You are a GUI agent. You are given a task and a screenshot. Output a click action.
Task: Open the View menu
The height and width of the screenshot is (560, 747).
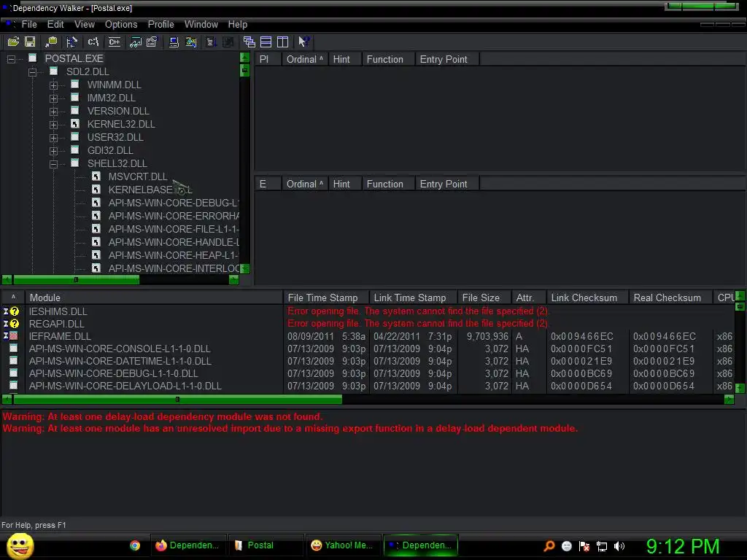click(x=85, y=24)
